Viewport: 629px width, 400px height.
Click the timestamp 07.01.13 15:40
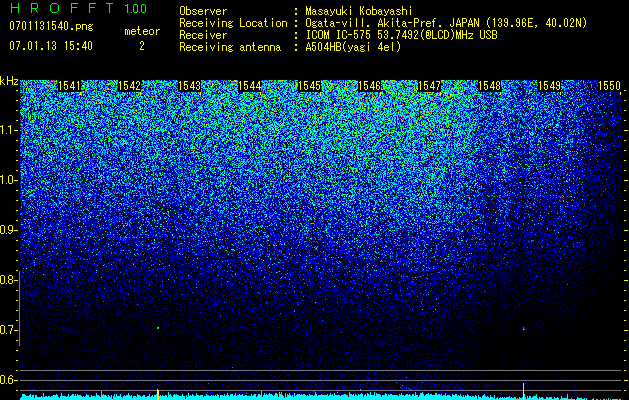51,46
